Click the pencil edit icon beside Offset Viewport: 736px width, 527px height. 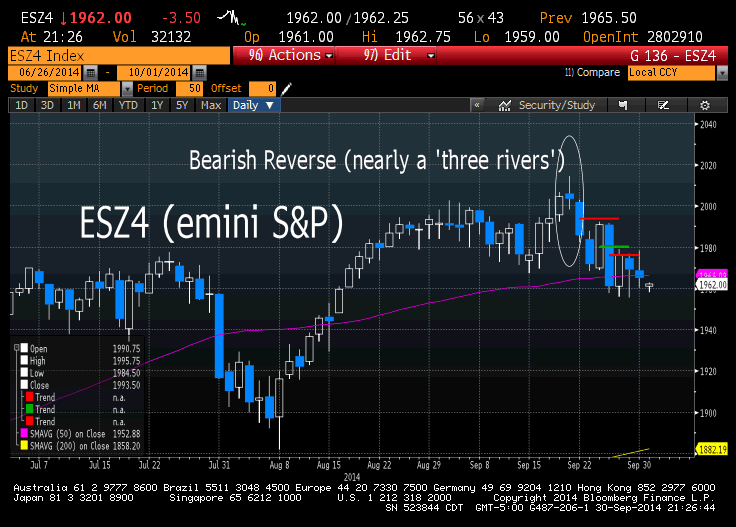pyautogui.click(x=286, y=88)
